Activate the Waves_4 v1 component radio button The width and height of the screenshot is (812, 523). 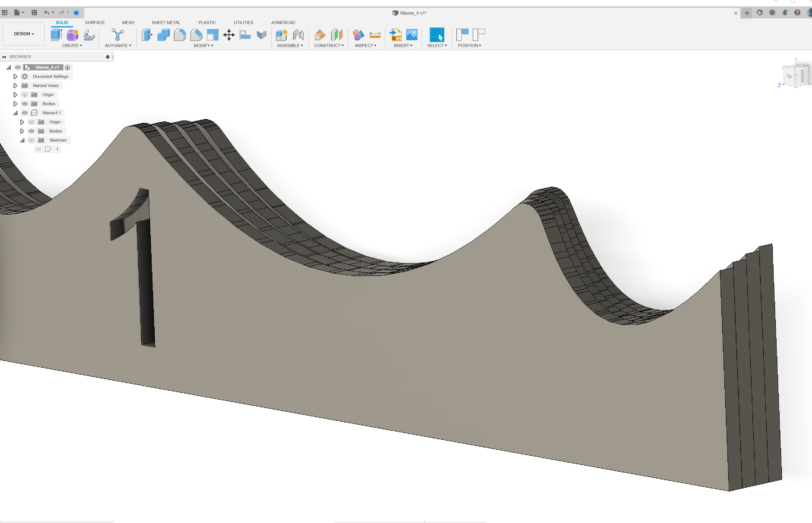pos(67,67)
